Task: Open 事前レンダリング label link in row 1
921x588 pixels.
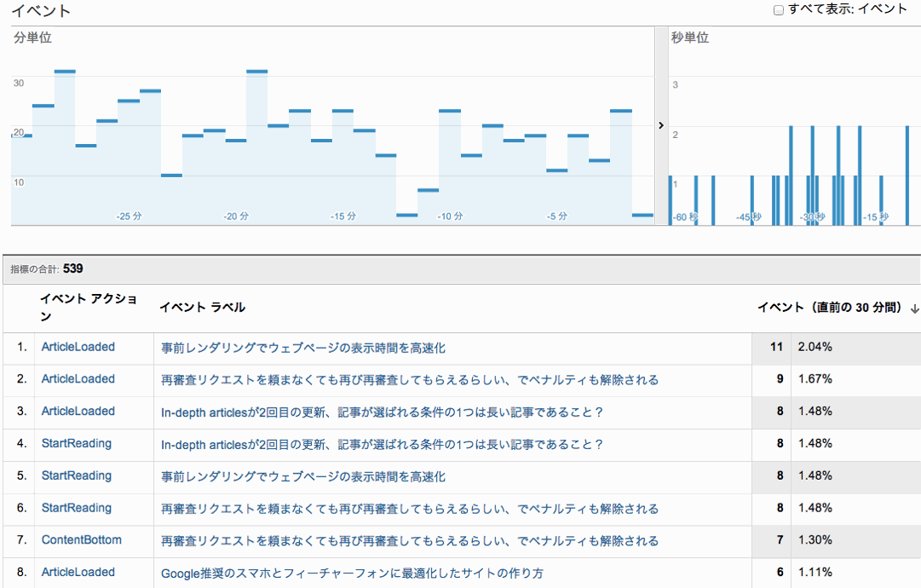Action: [x=303, y=348]
